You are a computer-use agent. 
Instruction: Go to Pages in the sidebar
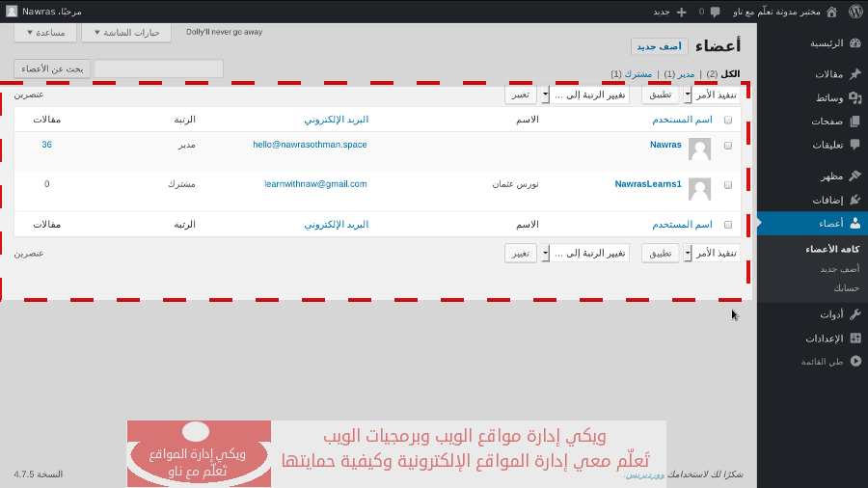point(827,122)
